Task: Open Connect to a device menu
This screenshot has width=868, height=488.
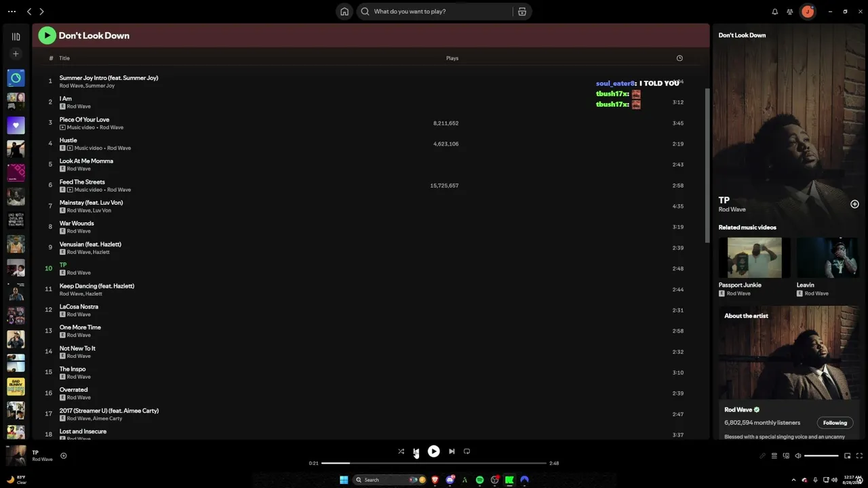Action: 786,456
